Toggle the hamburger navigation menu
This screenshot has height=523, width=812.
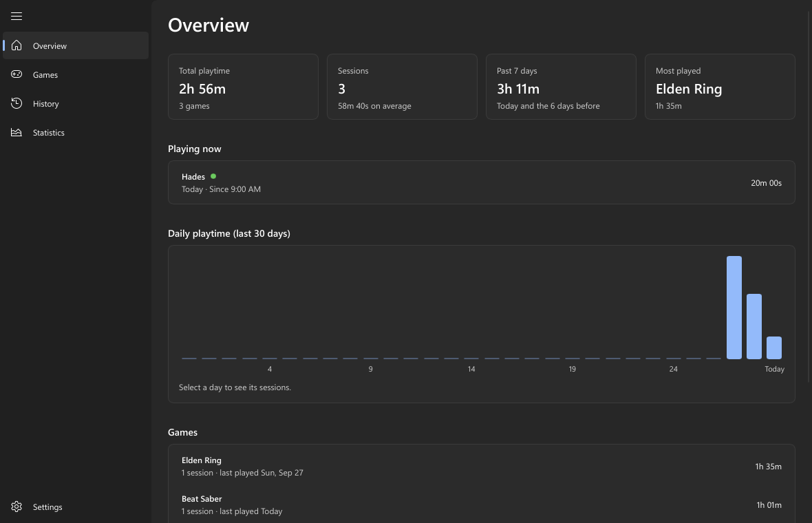(x=17, y=16)
